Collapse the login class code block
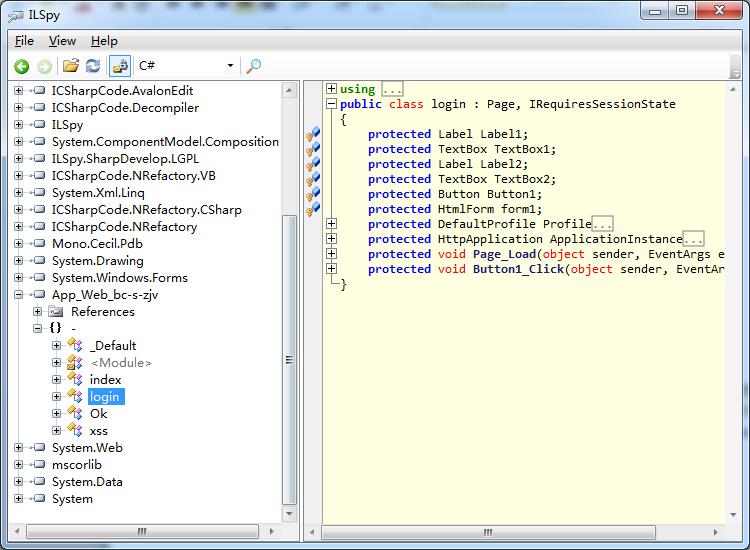The height and width of the screenshot is (550, 750). point(331,104)
